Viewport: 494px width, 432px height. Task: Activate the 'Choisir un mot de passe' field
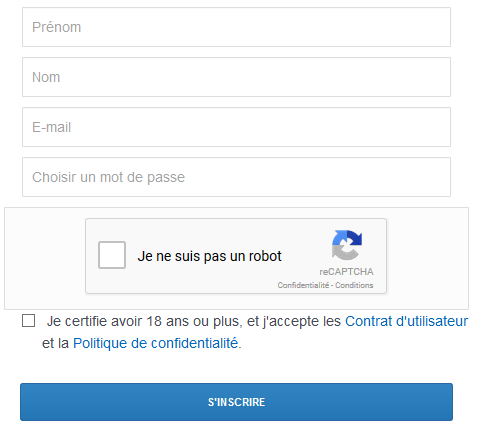tap(236, 177)
